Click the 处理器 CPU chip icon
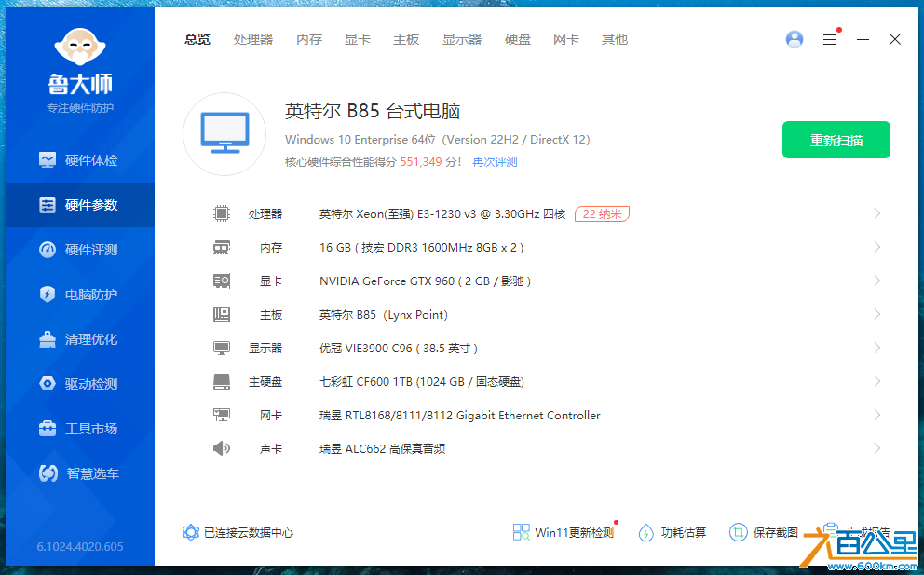 coord(222,213)
